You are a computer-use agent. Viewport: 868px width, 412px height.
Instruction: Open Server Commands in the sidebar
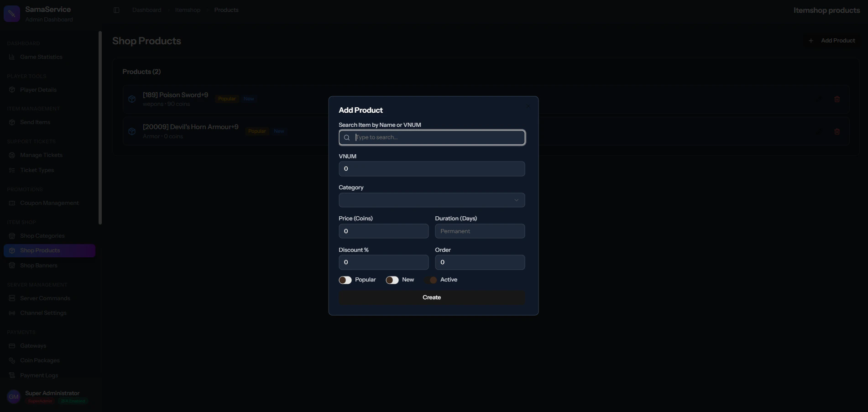[49, 298]
